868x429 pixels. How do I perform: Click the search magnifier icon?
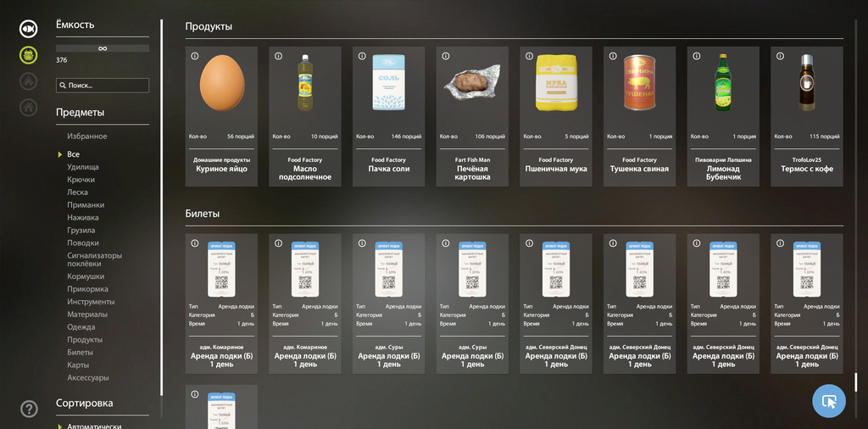click(62, 86)
